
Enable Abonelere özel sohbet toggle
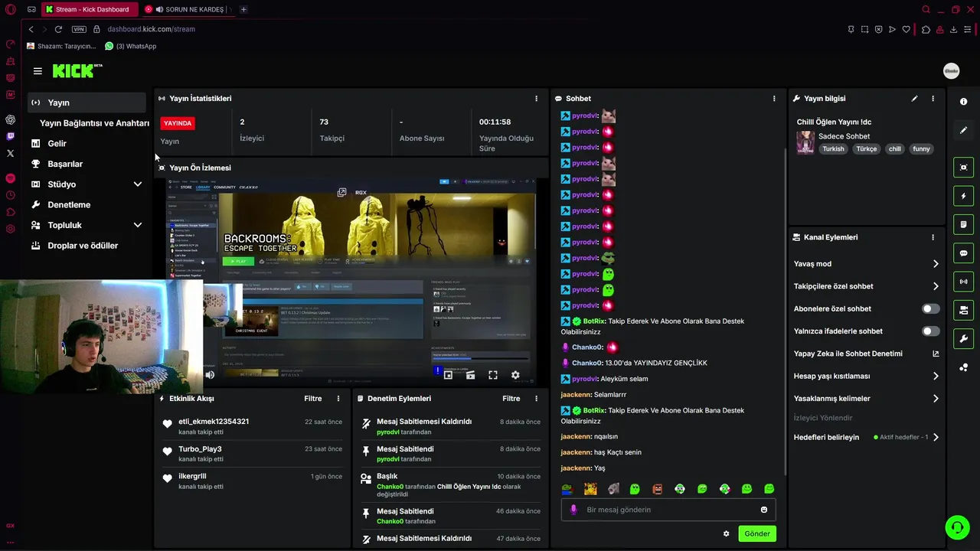930,308
